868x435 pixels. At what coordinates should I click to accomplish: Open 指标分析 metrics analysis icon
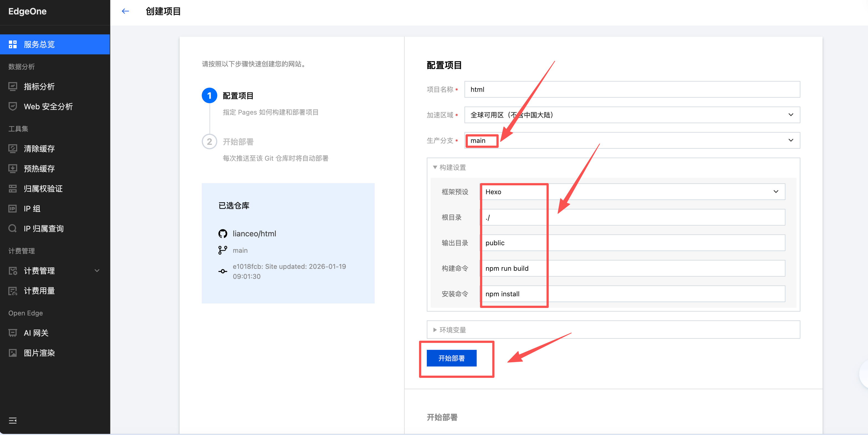pos(13,87)
